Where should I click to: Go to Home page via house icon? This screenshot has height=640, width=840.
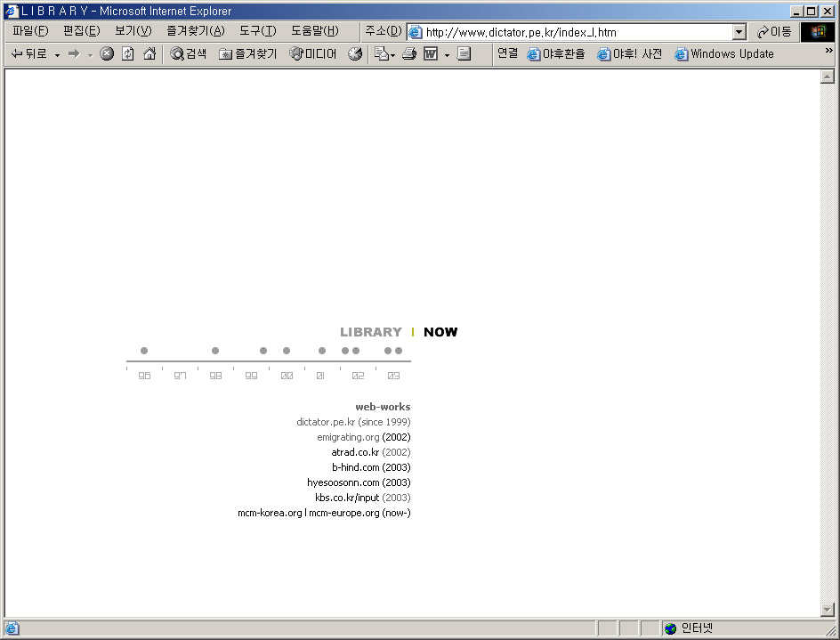click(x=149, y=54)
